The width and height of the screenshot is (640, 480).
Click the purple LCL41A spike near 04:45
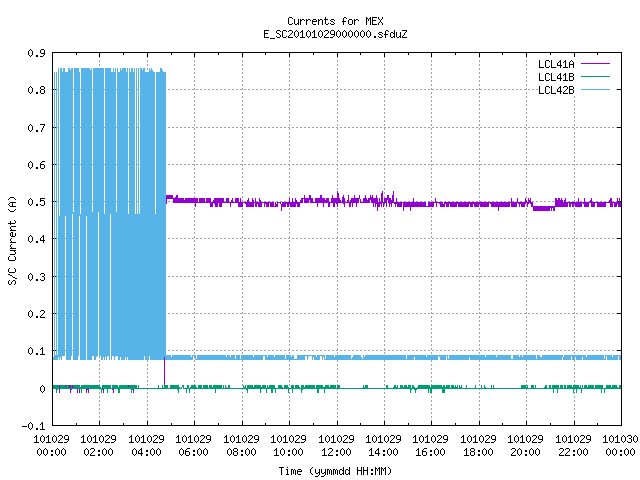[x=164, y=372]
